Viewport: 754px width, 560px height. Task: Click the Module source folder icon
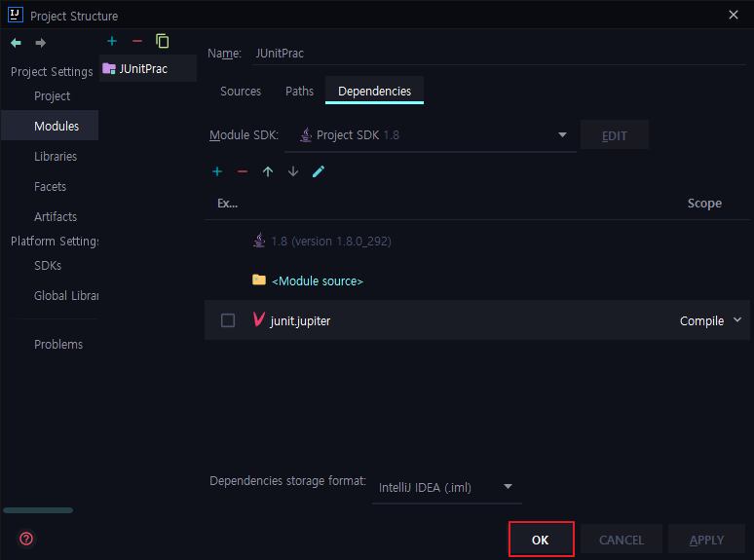(x=259, y=280)
